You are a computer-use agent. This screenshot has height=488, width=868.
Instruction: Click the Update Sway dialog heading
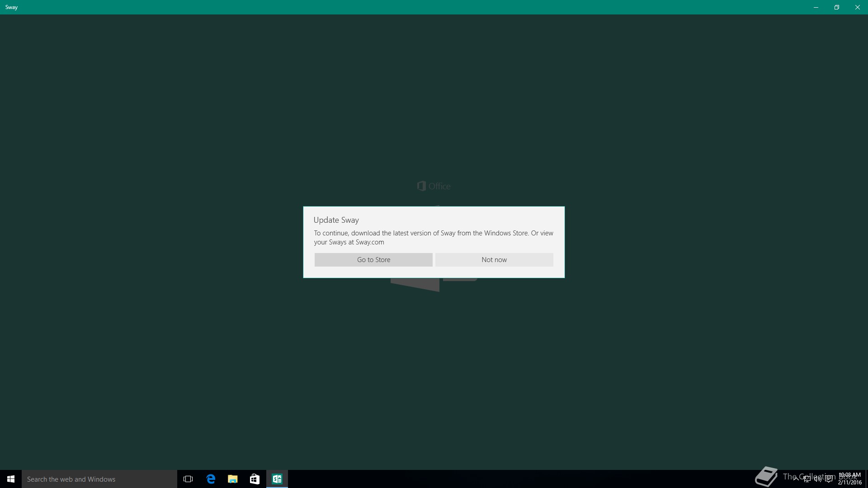tap(336, 220)
